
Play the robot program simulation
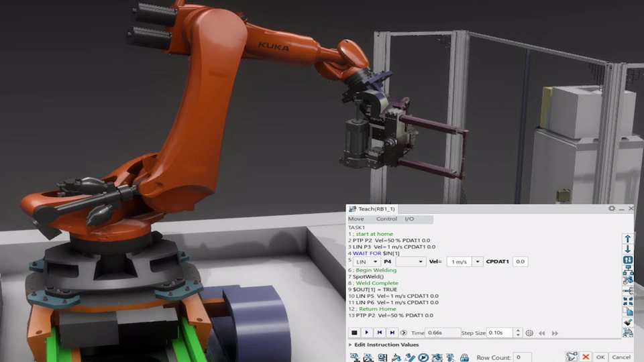367,333
